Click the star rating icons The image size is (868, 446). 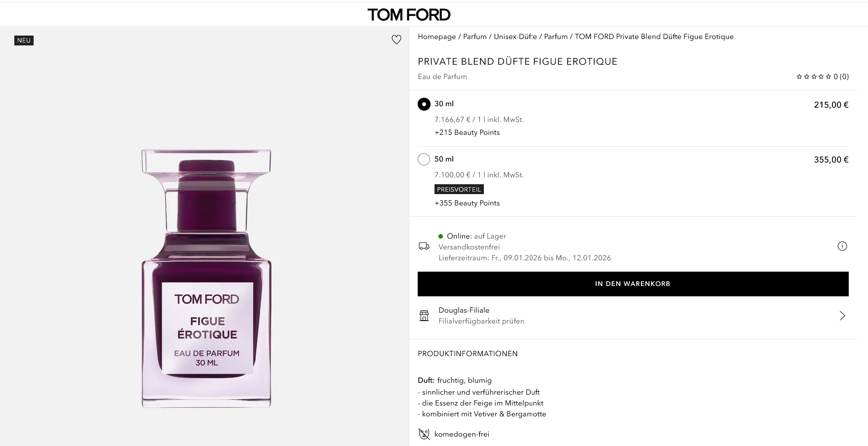coord(813,77)
